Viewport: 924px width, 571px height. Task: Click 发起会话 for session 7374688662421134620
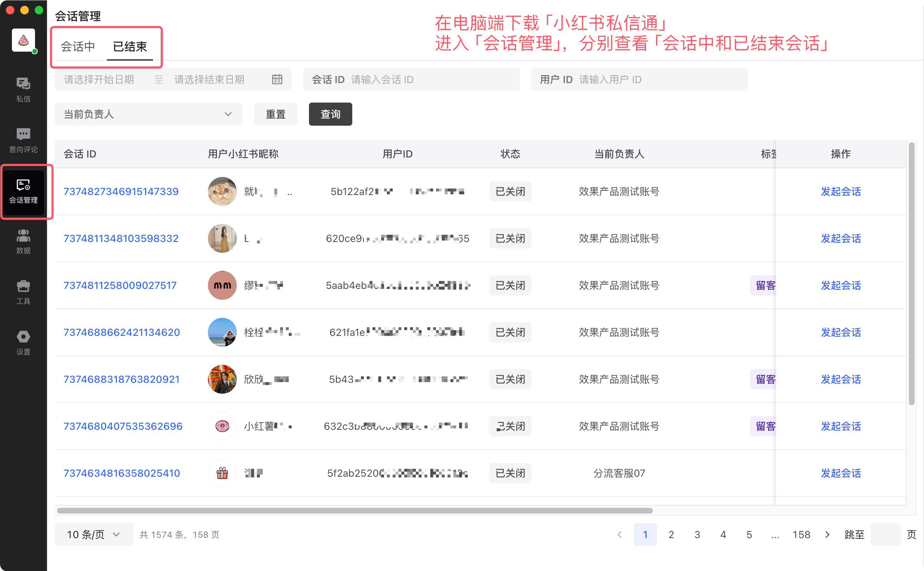pyautogui.click(x=841, y=332)
